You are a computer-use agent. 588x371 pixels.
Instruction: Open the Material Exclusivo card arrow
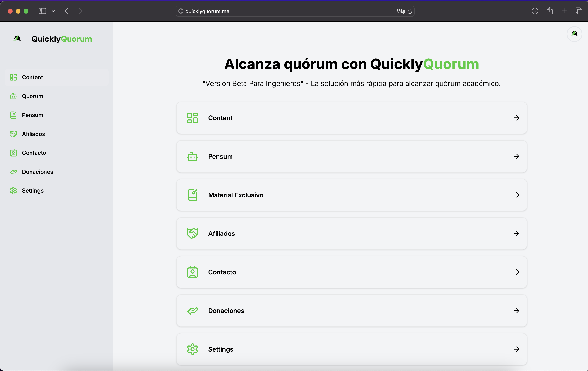click(516, 195)
